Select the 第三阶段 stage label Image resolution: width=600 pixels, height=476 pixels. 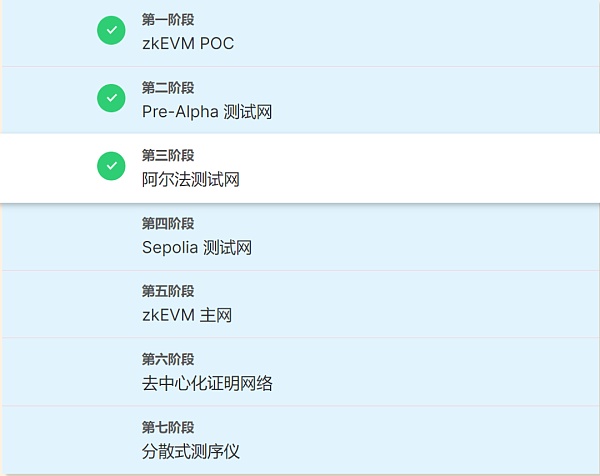pyautogui.click(x=168, y=156)
